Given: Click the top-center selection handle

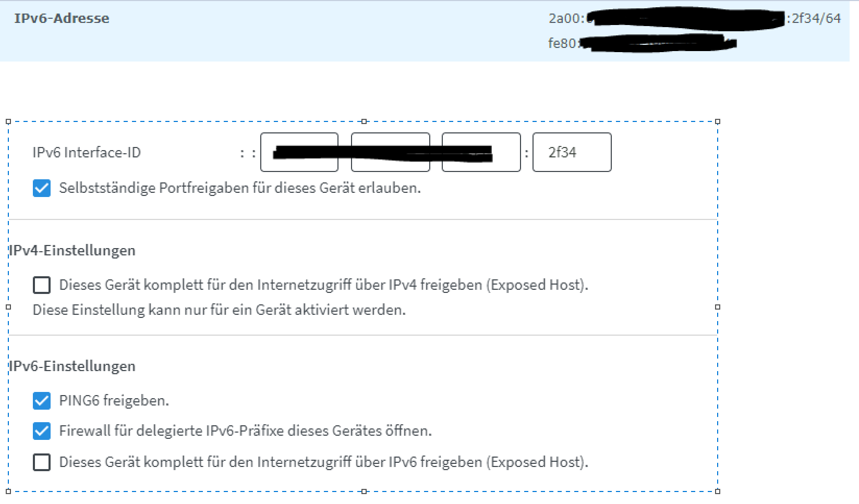Looking at the screenshot, I should [364, 121].
